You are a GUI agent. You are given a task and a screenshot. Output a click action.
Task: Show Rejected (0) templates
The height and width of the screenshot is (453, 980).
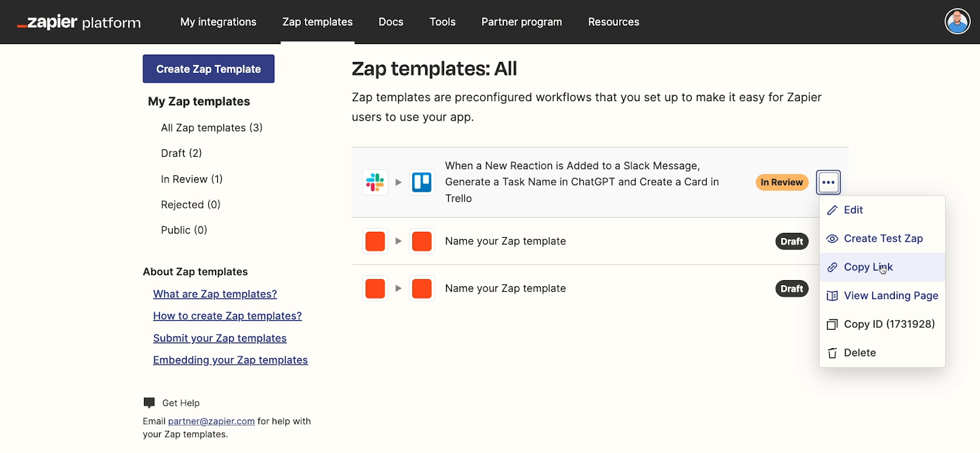click(x=190, y=205)
